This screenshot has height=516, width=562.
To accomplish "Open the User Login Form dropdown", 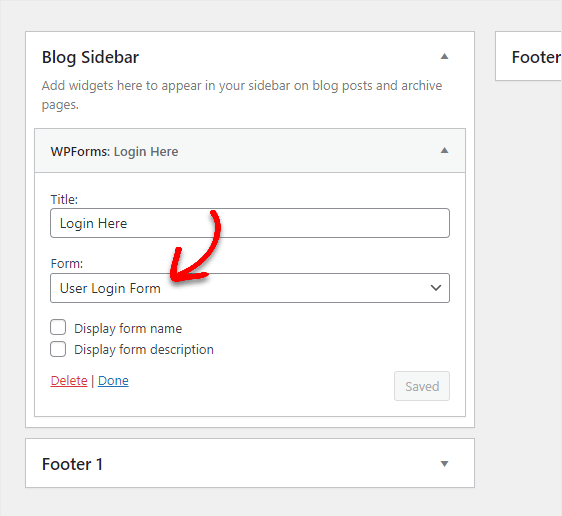I will click(250, 288).
